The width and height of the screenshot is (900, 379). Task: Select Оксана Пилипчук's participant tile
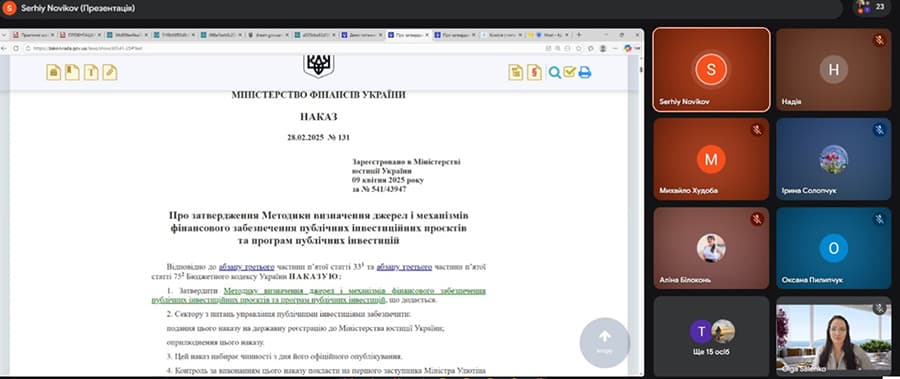833,248
